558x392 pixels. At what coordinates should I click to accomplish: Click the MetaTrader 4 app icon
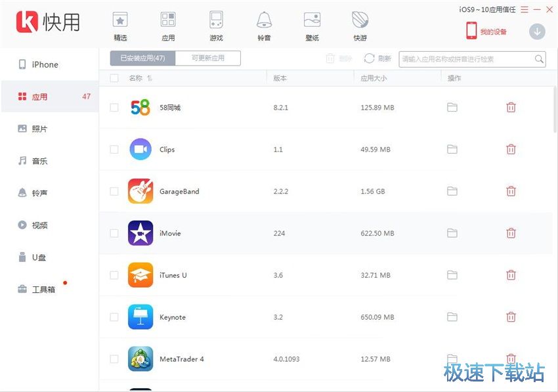pos(140,359)
